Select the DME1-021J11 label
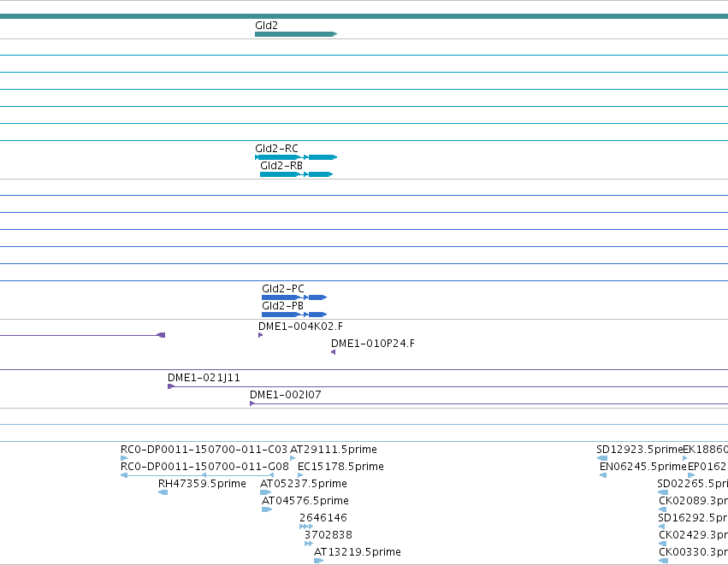Image resolution: width=728 pixels, height=565 pixels. click(204, 378)
